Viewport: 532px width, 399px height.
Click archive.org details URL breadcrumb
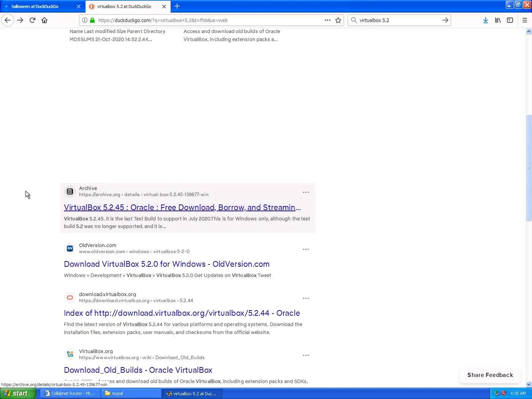click(144, 195)
